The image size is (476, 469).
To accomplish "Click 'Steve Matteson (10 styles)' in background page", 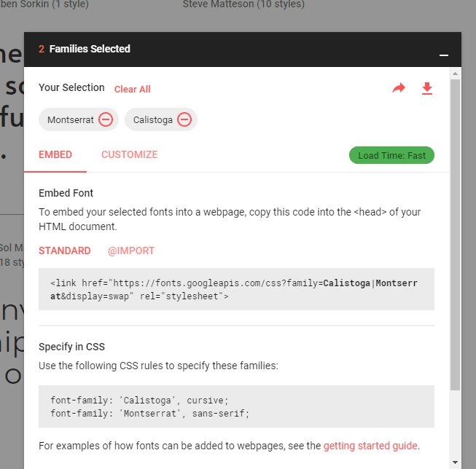I will coord(243,4).
